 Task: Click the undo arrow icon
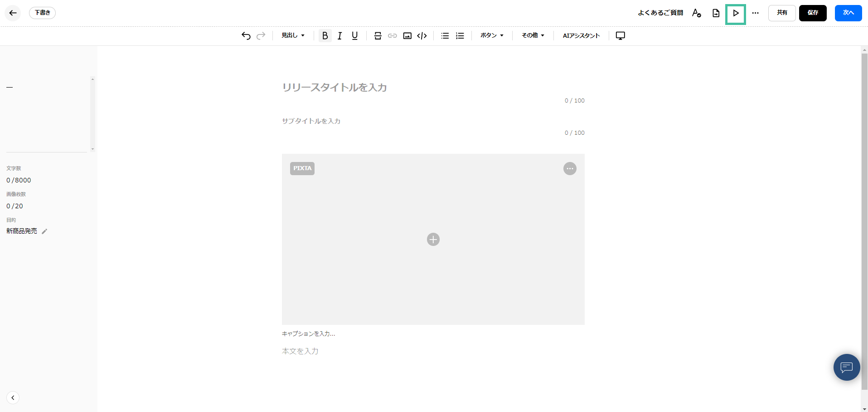pyautogui.click(x=246, y=36)
